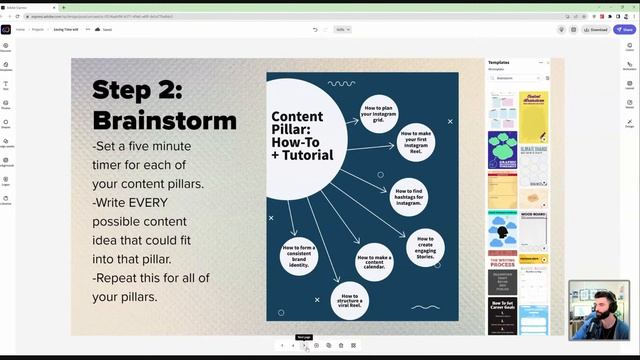Open the browser profile avatar

coord(626,16)
